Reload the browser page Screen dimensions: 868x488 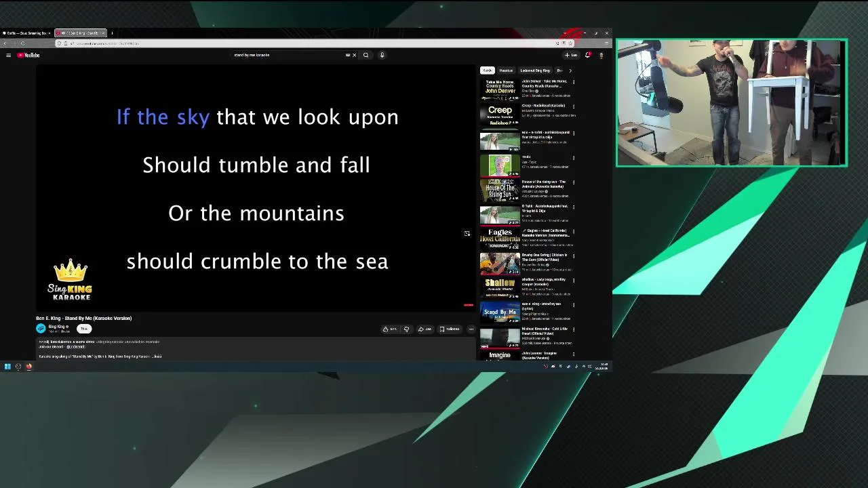[22, 43]
